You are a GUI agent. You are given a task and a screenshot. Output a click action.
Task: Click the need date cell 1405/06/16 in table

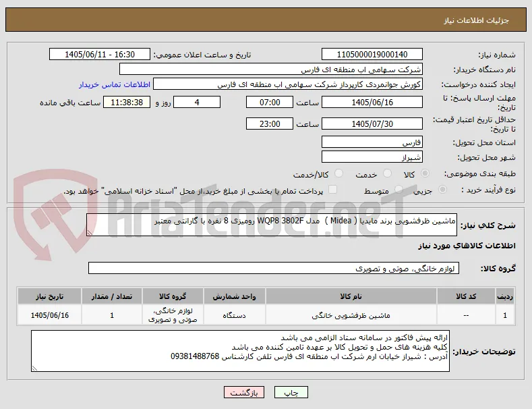(49, 315)
